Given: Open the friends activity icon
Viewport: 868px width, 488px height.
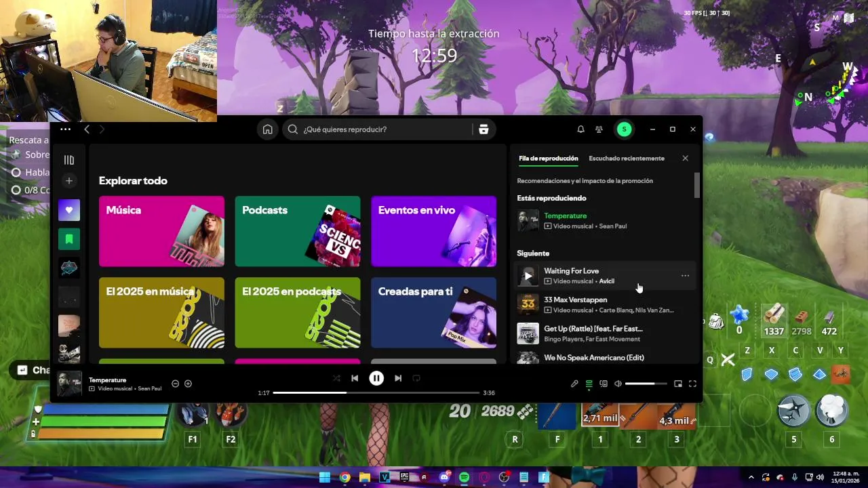Looking at the screenshot, I should pyautogui.click(x=599, y=129).
